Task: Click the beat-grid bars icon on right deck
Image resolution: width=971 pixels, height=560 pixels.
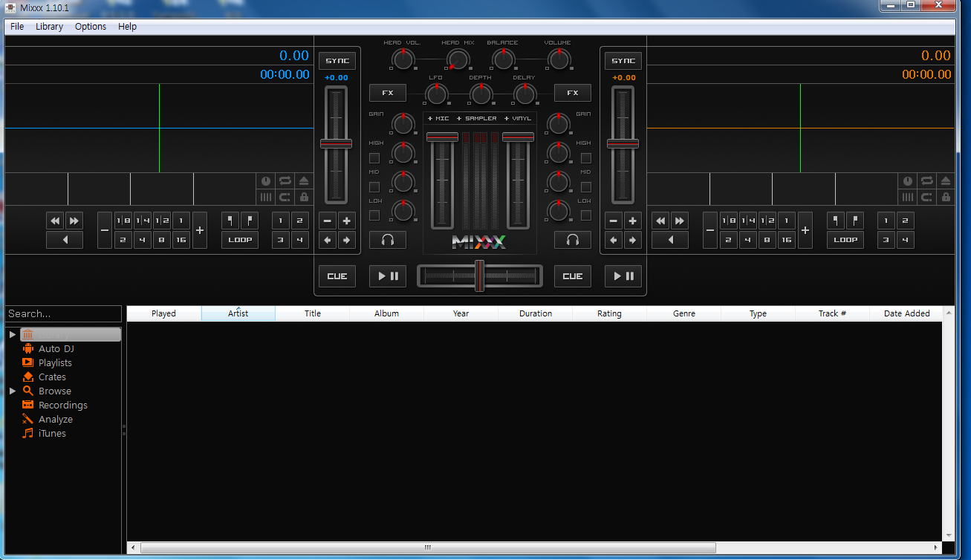Action: point(908,197)
